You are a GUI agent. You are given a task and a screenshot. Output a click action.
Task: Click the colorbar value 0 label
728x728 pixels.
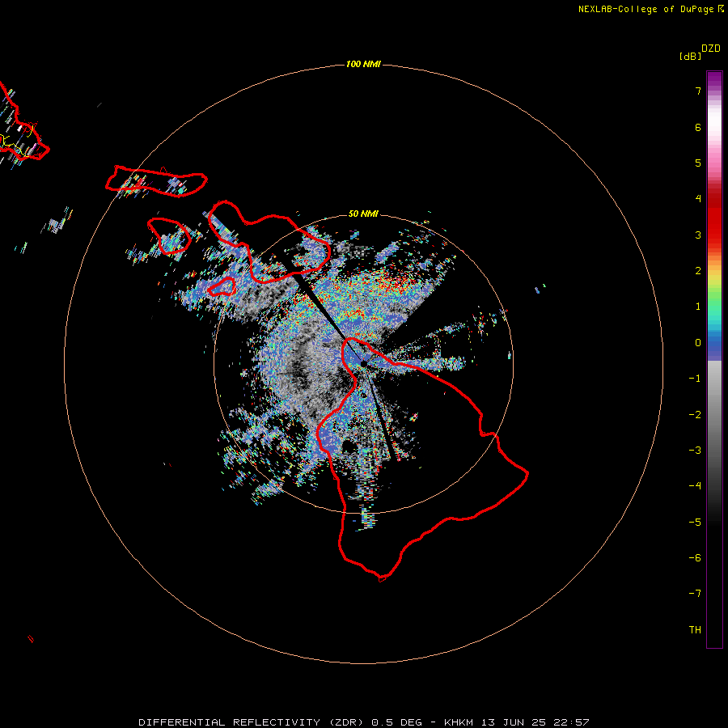point(698,343)
